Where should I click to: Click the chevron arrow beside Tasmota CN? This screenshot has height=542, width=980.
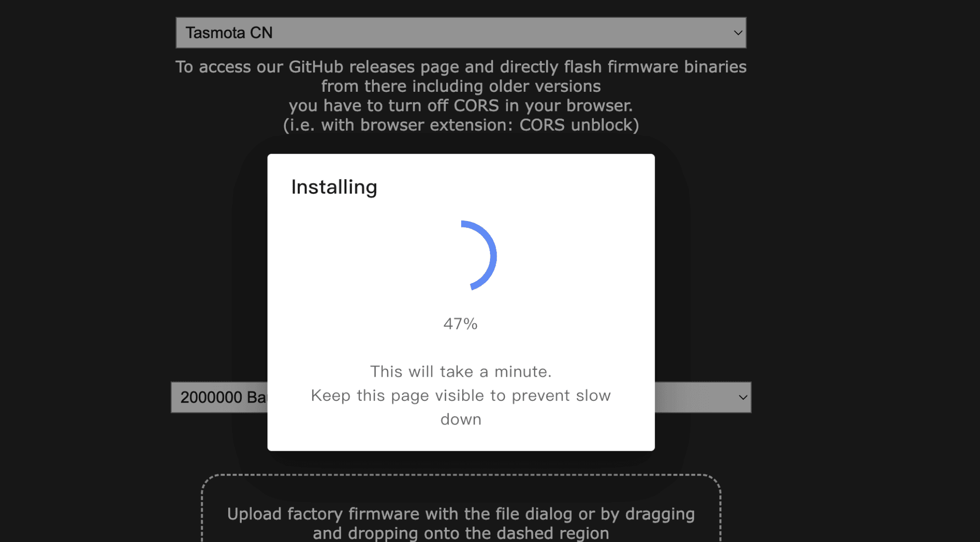click(x=738, y=33)
